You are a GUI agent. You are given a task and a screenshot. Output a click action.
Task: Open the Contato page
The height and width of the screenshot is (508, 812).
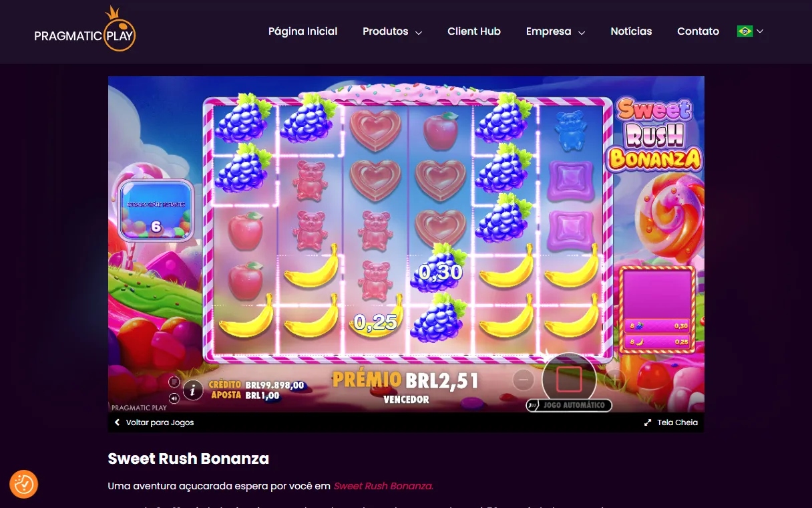[x=698, y=31]
